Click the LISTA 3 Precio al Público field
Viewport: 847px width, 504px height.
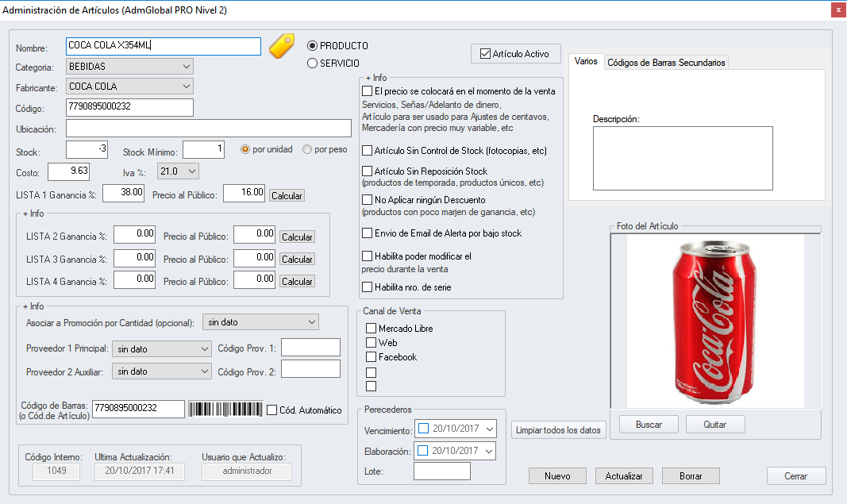(x=255, y=258)
